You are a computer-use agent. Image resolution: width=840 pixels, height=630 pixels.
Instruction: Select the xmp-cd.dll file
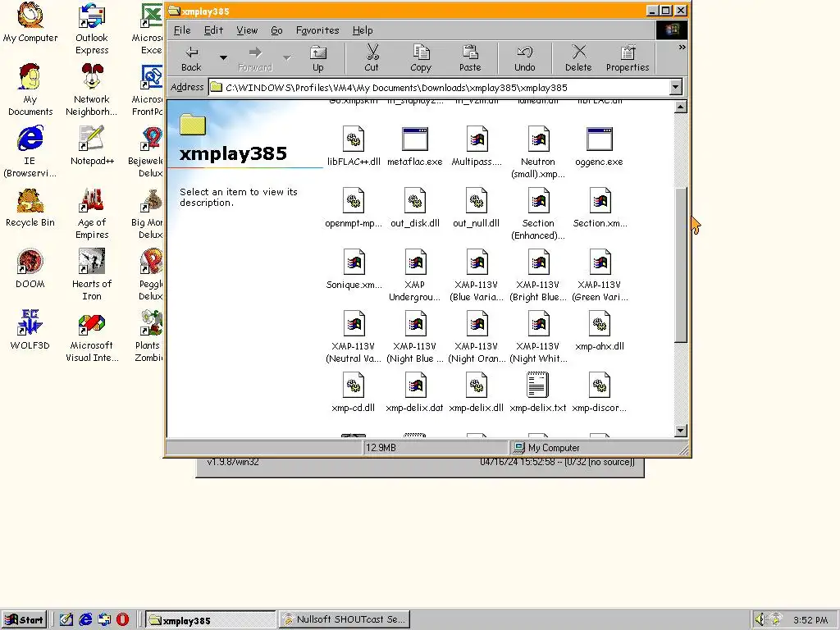pyautogui.click(x=354, y=393)
